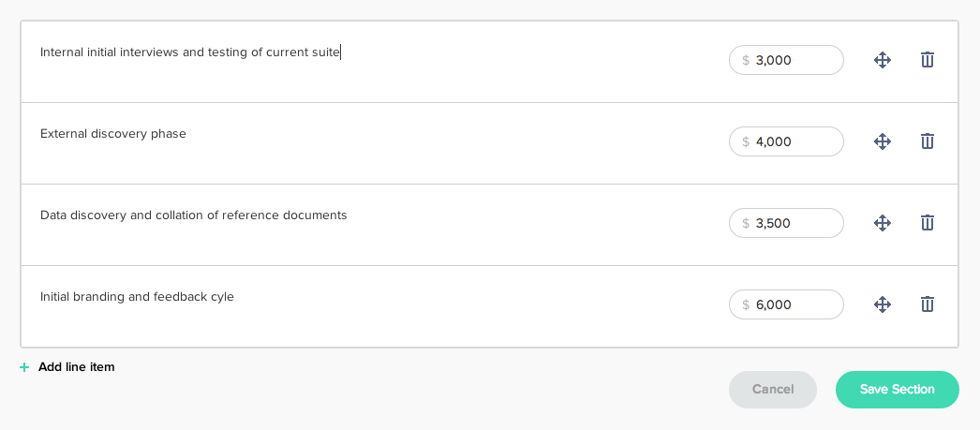980x430 pixels.
Task: Click move icon for External discovery phase
Action: (x=882, y=141)
